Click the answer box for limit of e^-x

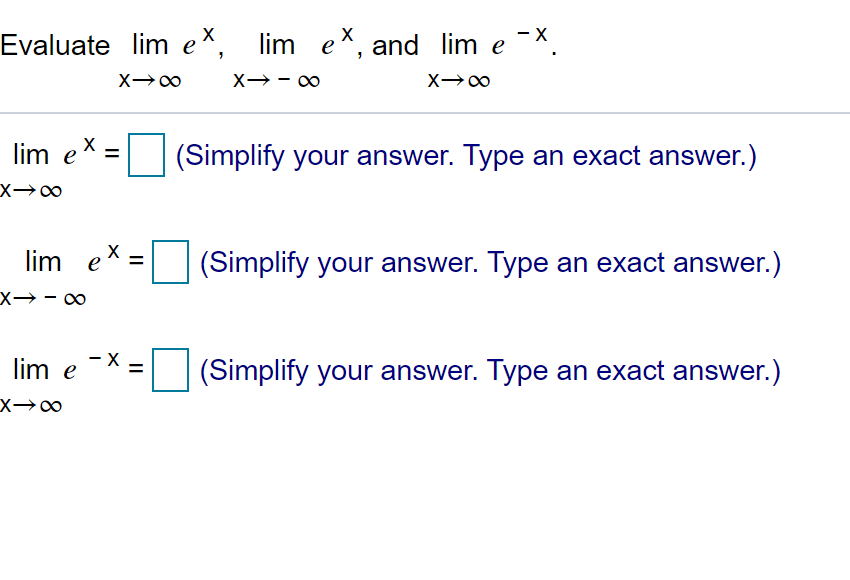168,371
